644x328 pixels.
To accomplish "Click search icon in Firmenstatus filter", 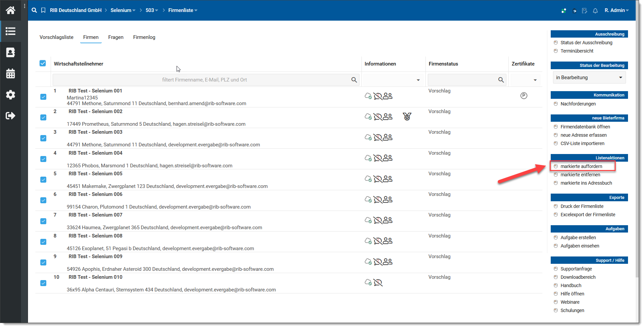I will point(501,80).
